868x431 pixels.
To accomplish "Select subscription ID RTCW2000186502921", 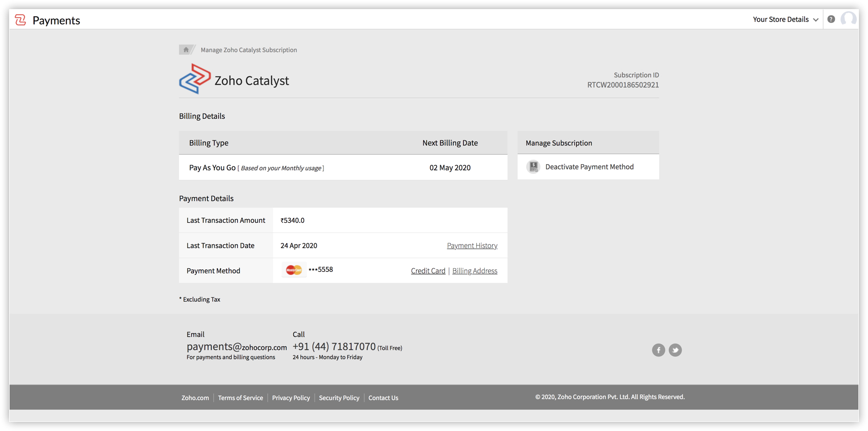I will click(623, 85).
